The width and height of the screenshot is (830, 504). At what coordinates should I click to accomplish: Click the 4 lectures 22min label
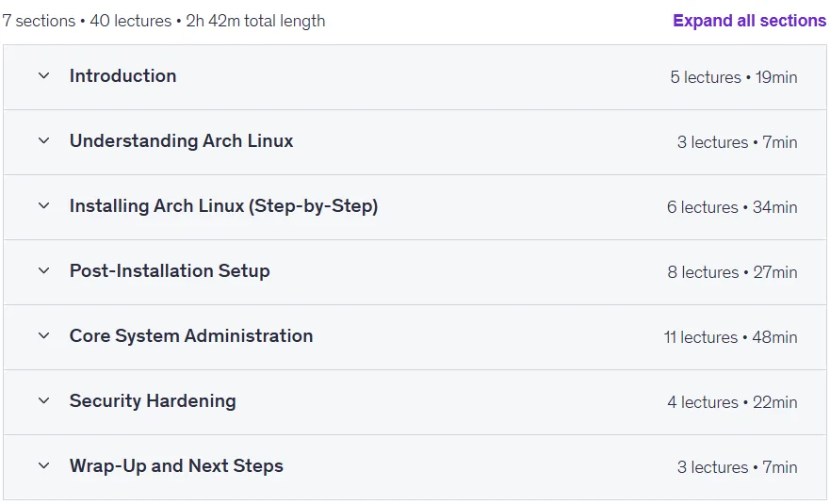pos(732,402)
